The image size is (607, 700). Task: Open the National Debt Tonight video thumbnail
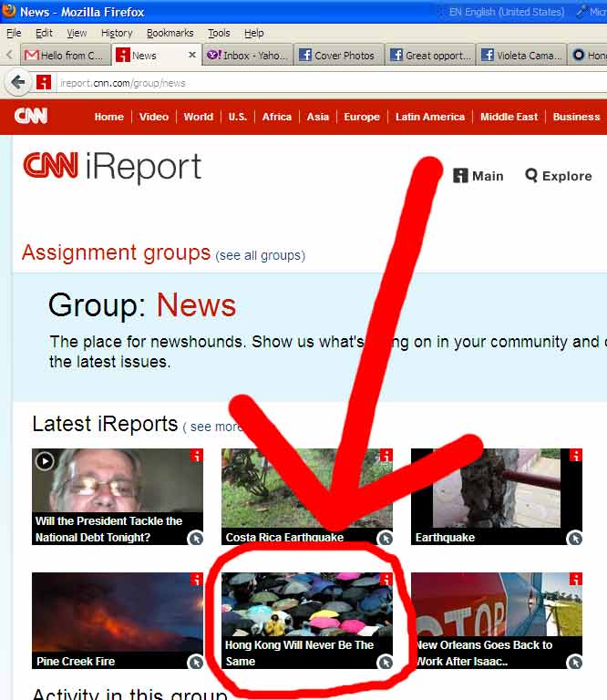[118, 497]
